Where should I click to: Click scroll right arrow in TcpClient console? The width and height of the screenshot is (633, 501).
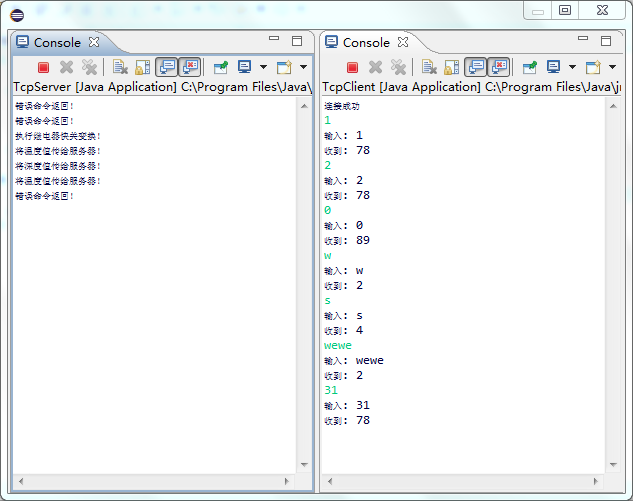(x=595, y=481)
